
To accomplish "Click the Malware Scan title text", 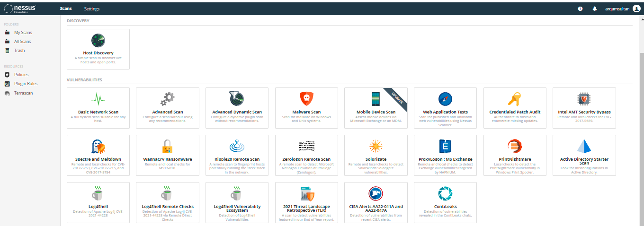I will pos(306,112).
